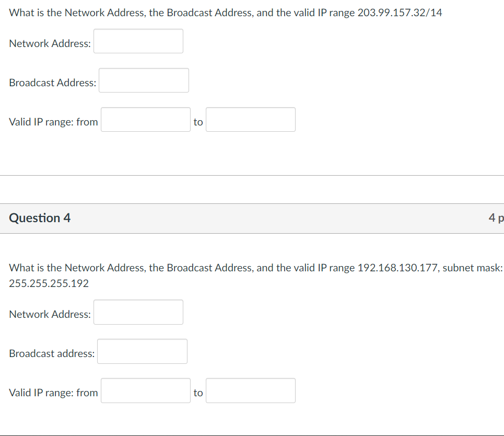504x436 pixels.
Task: Click the Network Address field under Question 4
Action: pyautogui.click(x=138, y=312)
